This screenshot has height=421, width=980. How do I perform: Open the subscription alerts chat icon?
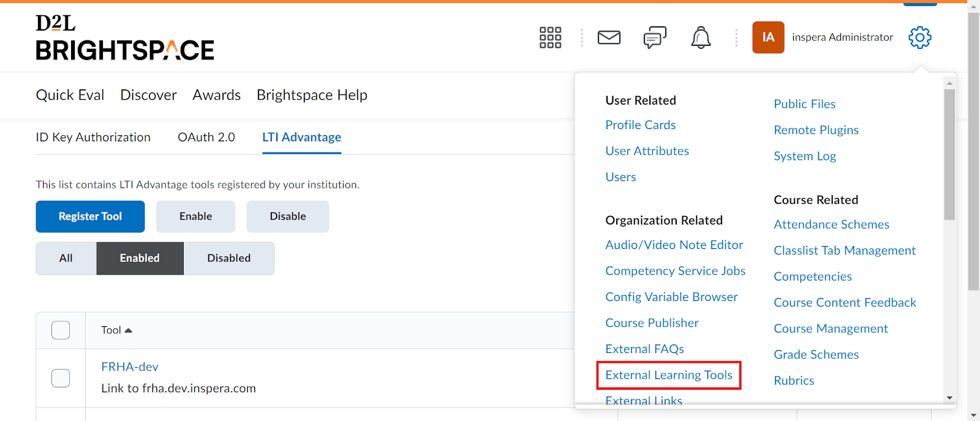tap(655, 37)
